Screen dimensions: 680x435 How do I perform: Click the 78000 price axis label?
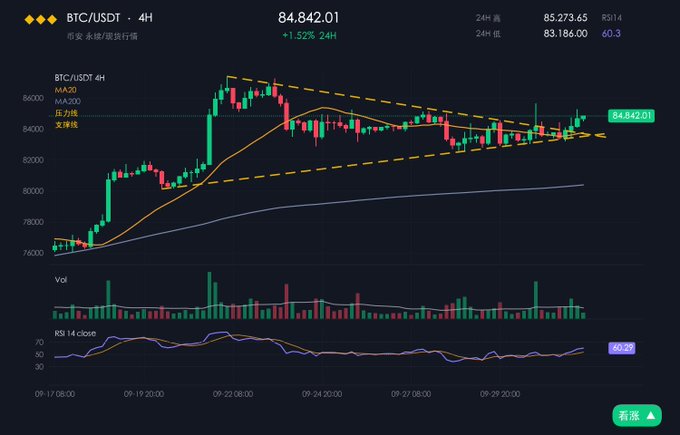[x=33, y=222]
